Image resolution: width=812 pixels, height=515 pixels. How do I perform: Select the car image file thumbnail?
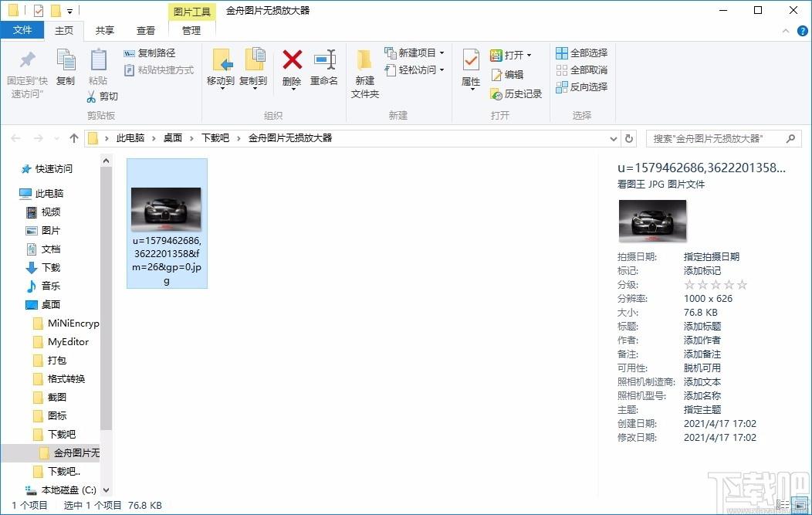(166, 209)
